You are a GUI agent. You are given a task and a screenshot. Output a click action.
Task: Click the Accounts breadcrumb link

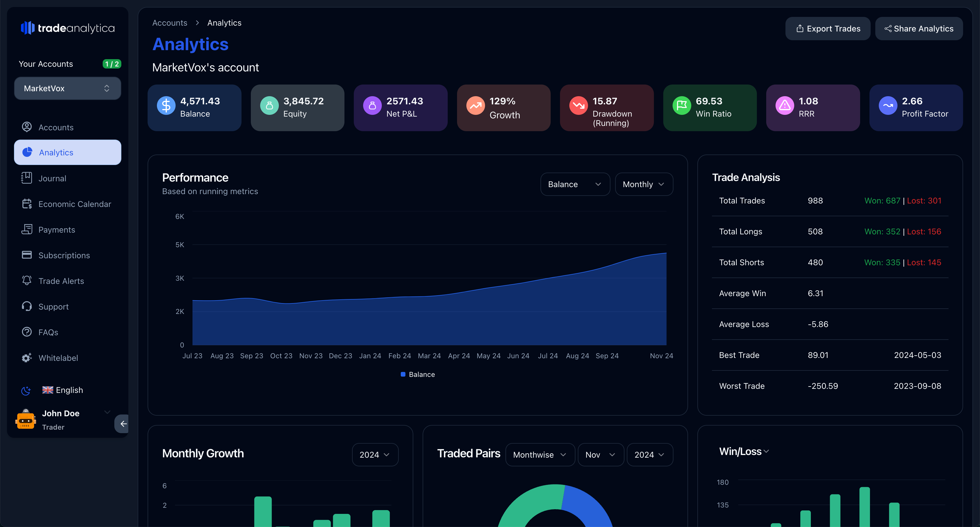pyautogui.click(x=170, y=23)
